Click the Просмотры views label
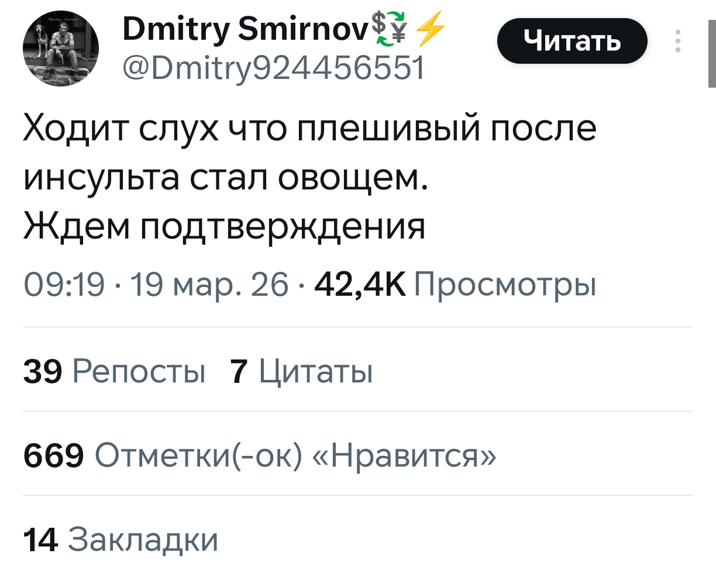The height and width of the screenshot is (588, 716). [505, 286]
